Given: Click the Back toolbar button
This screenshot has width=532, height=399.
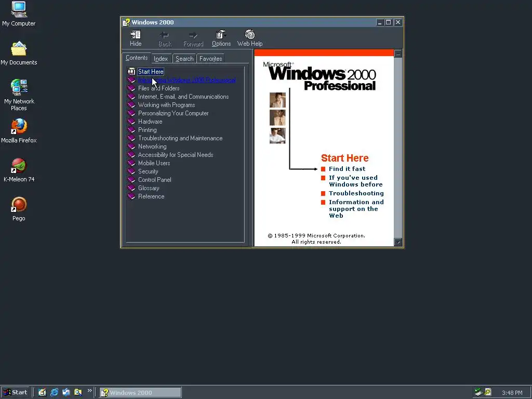Looking at the screenshot, I should tap(165, 38).
